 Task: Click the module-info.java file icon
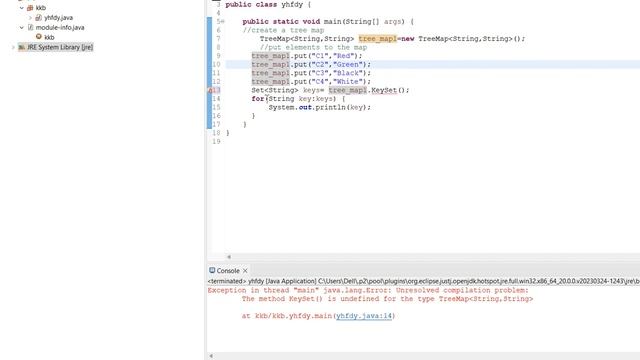point(30,27)
